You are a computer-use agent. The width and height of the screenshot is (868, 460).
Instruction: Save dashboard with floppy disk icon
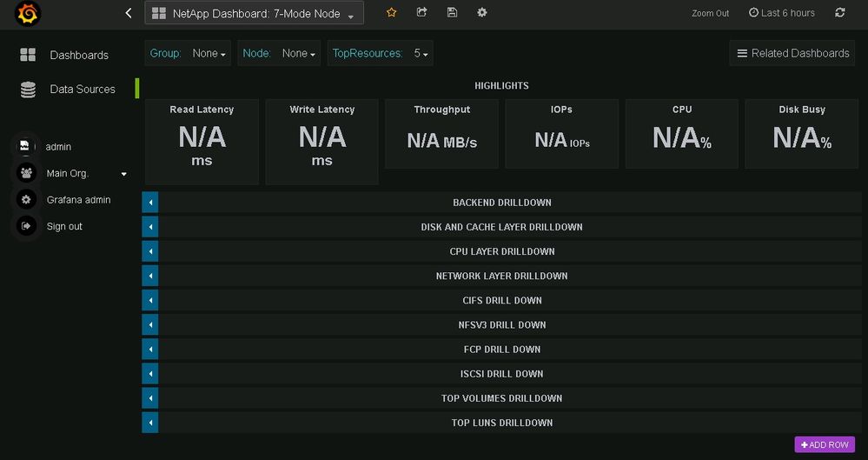pos(452,13)
